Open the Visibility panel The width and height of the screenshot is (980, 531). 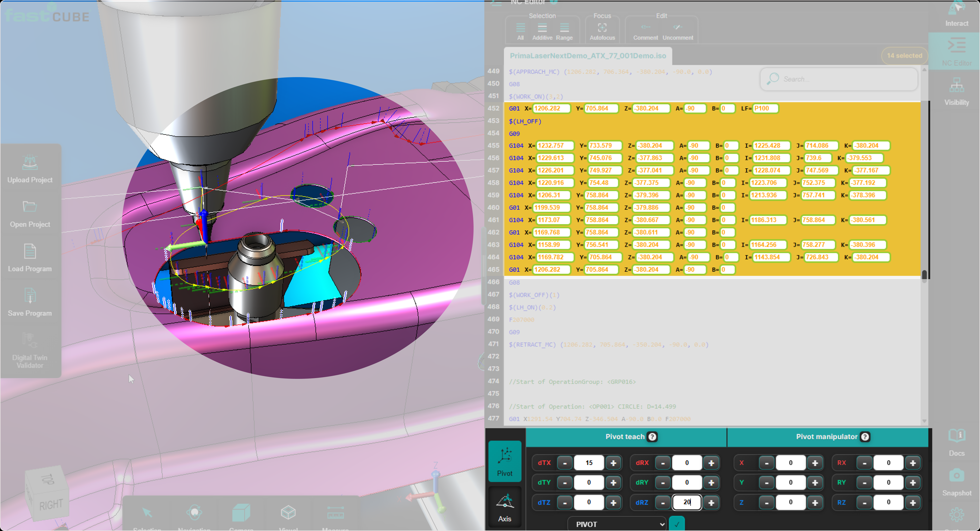click(x=956, y=91)
